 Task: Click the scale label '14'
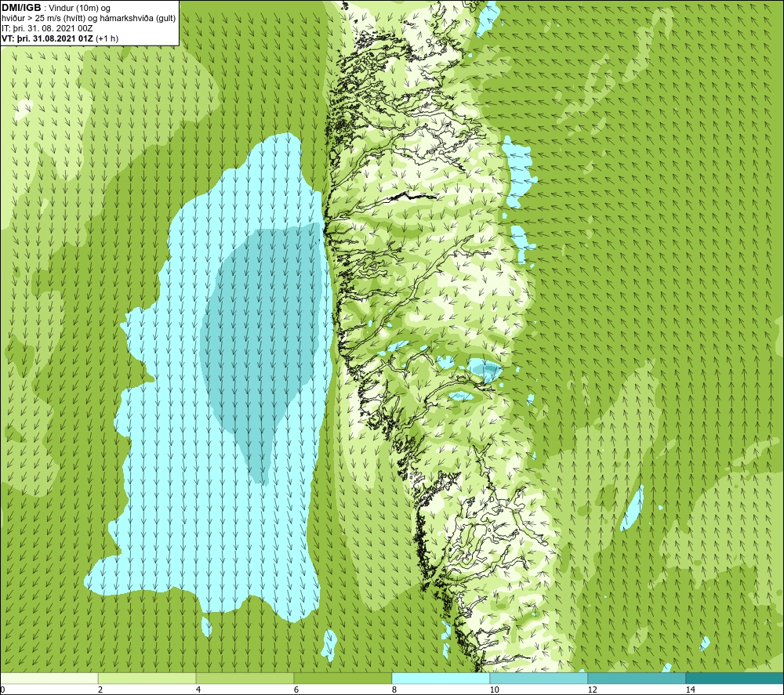(x=690, y=690)
